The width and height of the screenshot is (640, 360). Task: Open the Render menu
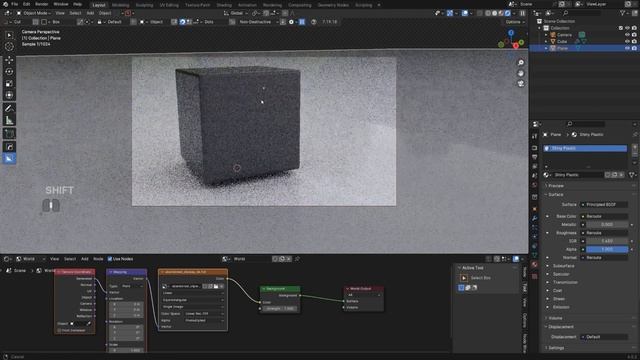click(42, 4)
